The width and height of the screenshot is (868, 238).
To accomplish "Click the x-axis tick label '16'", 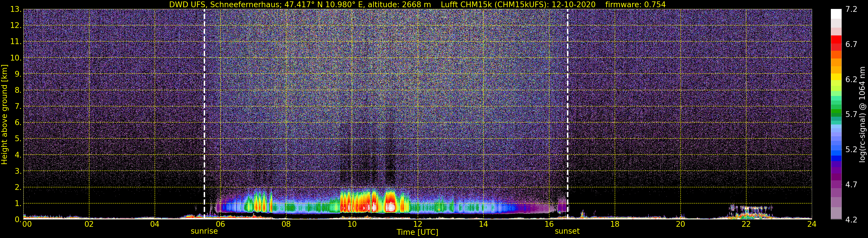I will coord(549,224).
